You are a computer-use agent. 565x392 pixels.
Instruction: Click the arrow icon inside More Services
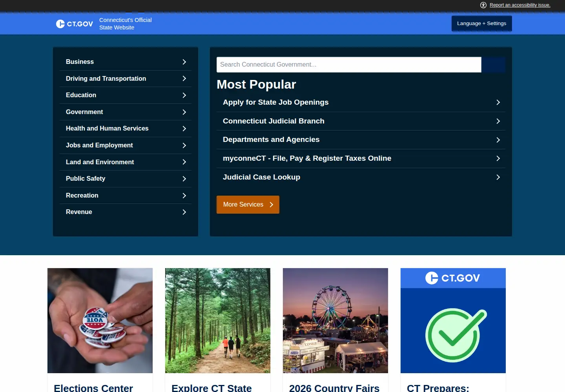pos(271,205)
